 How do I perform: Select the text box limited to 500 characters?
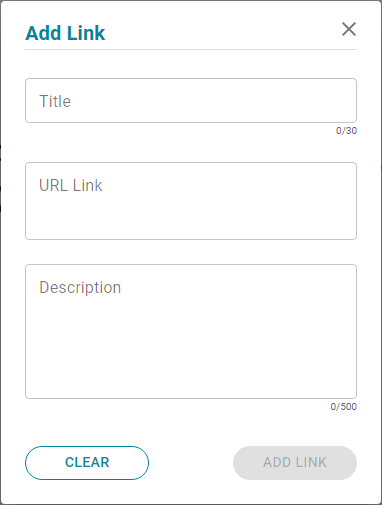191,331
